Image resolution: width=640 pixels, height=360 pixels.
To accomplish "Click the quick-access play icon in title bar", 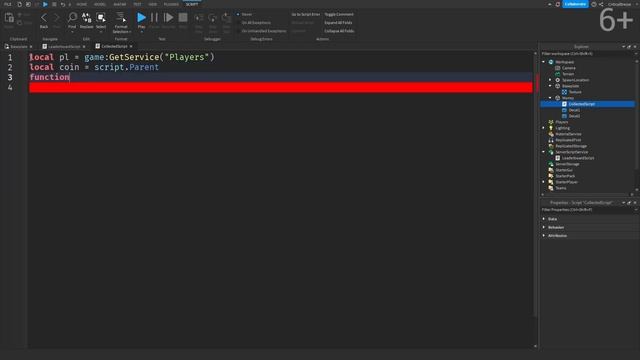I will pos(45,4).
